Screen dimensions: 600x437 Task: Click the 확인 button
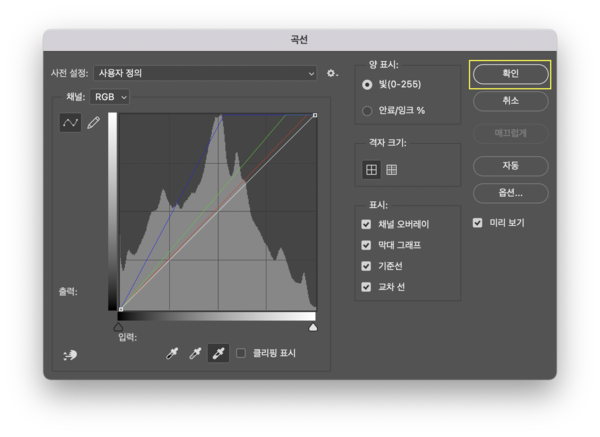click(x=510, y=74)
